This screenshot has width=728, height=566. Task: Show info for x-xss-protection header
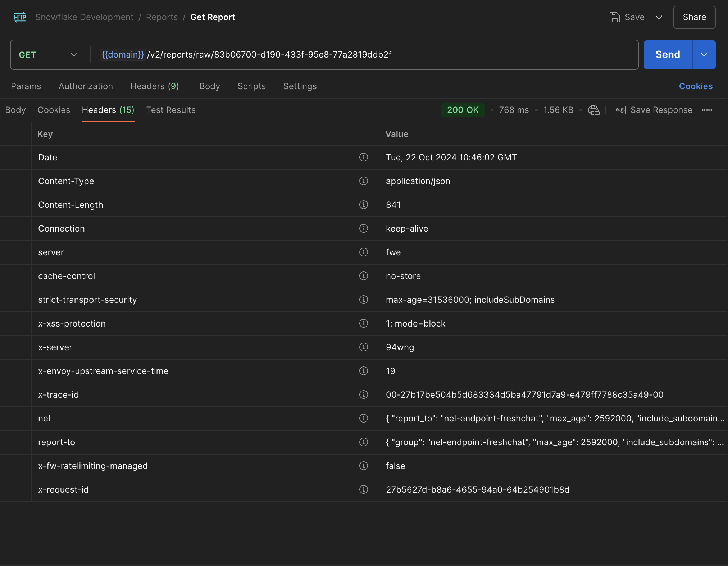click(x=364, y=323)
